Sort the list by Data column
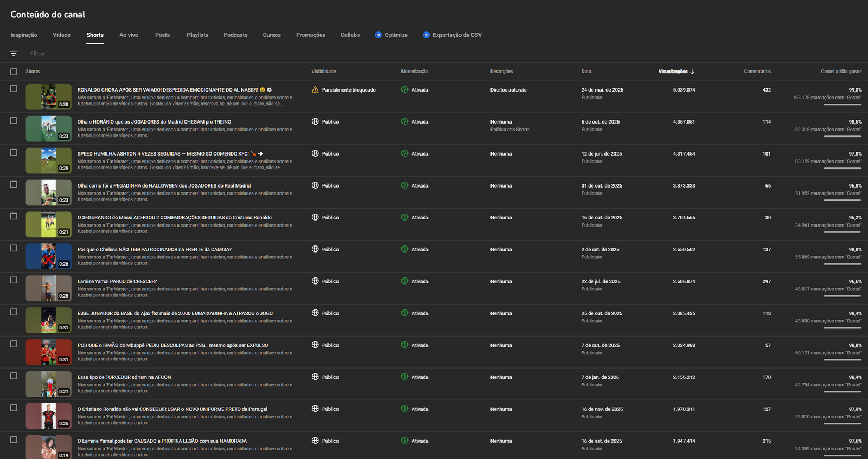 click(586, 72)
